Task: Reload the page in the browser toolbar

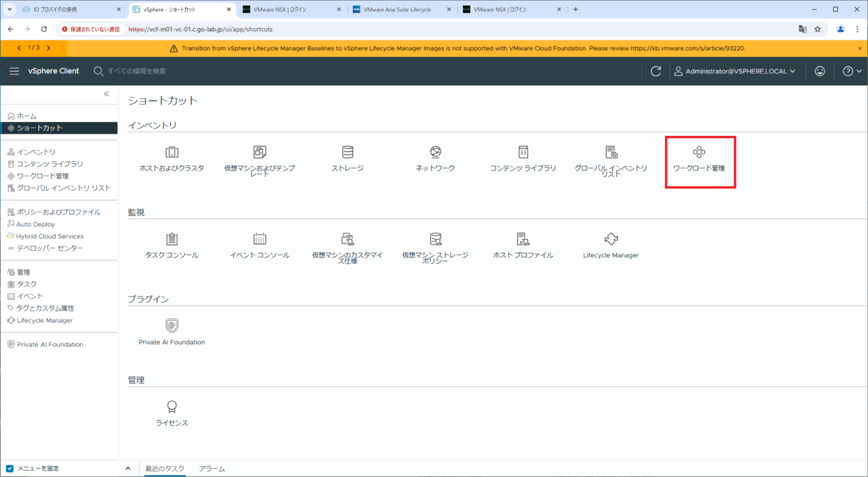Action: tap(43, 30)
